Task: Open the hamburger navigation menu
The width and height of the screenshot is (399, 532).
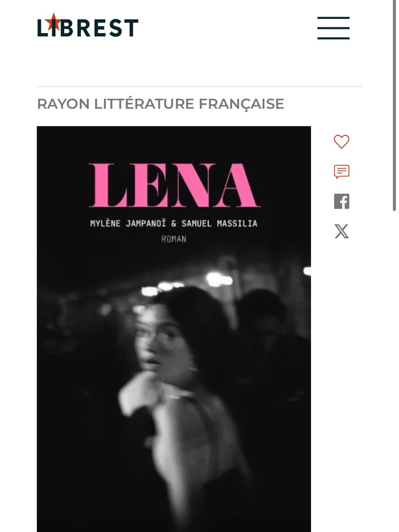Action: coord(333,28)
